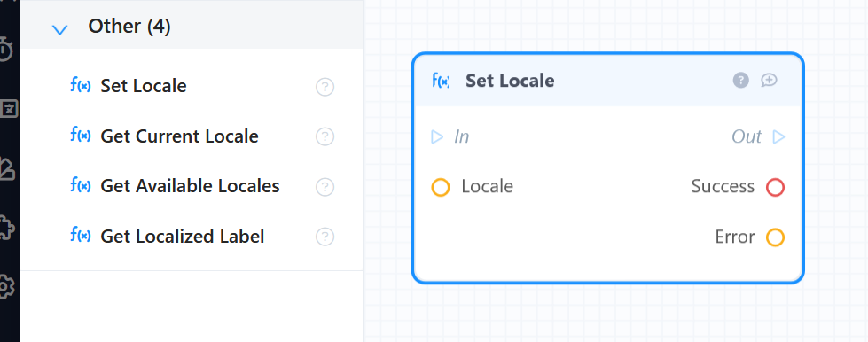Viewport: 868px width, 342px height.
Task: Click the Out execution port triangle
Action: pyautogui.click(x=778, y=136)
